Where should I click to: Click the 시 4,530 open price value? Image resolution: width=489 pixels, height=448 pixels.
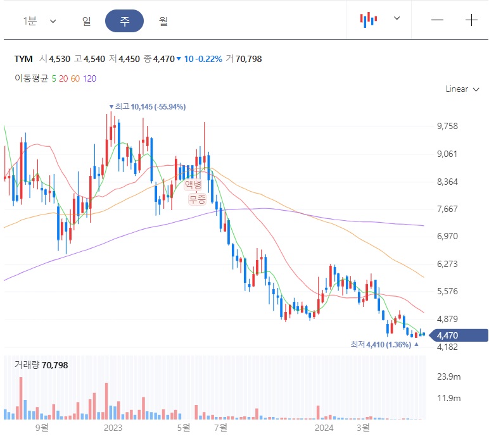[x=55, y=59]
